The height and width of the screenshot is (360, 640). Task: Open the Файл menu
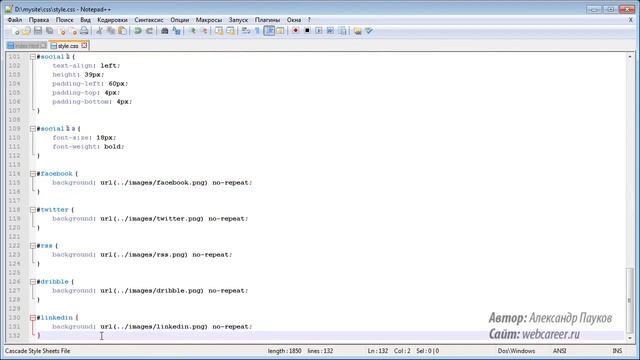(15, 20)
